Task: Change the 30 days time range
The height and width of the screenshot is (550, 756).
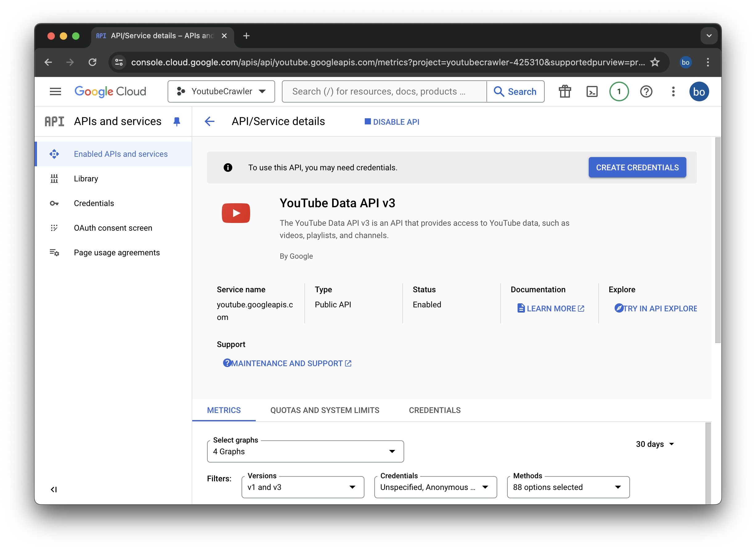Action: point(655,444)
